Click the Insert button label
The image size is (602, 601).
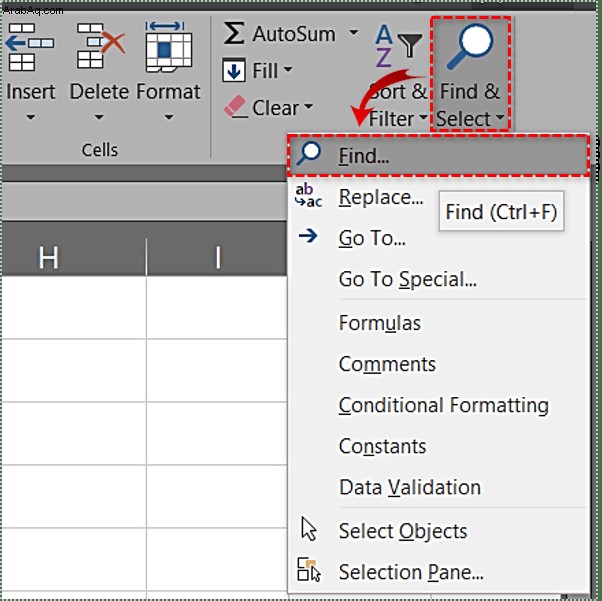point(31,92)
